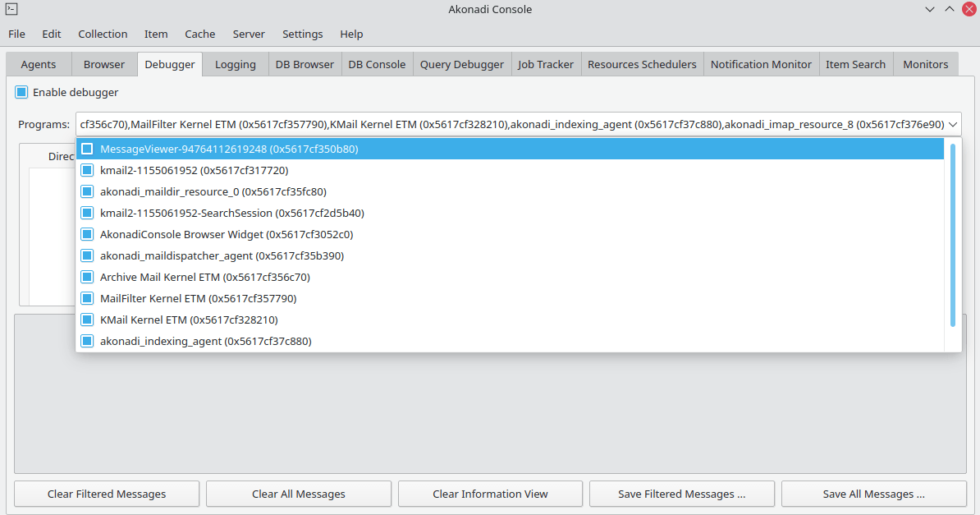This screenshot has width=980, height=515.
Task: Uncheck akonadi_maildir_resource_0 checkbox
Action: tap(87, 192)
